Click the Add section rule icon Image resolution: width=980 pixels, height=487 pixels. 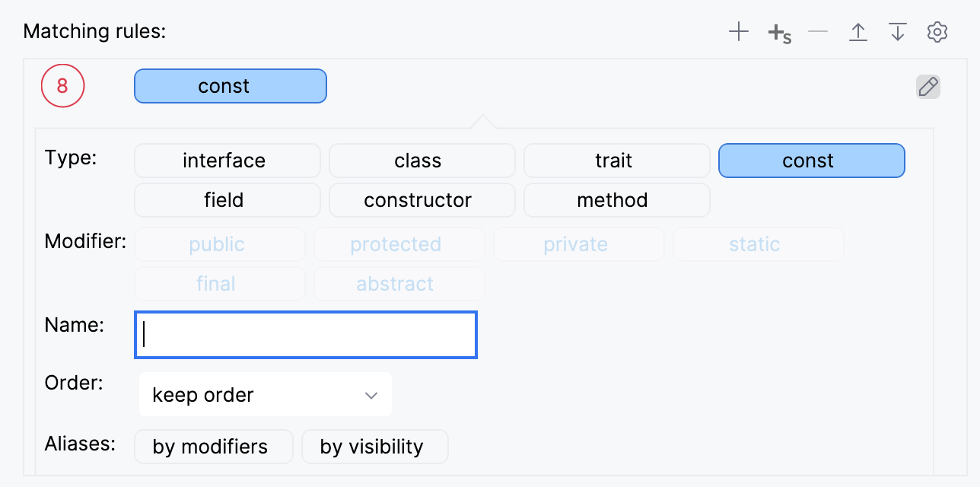[778, 32]
